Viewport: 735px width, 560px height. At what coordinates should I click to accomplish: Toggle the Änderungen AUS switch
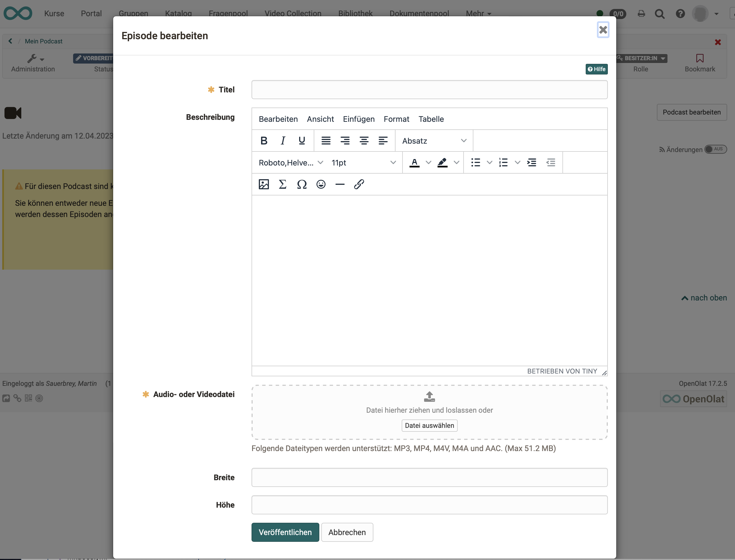(x=715, y=149)
